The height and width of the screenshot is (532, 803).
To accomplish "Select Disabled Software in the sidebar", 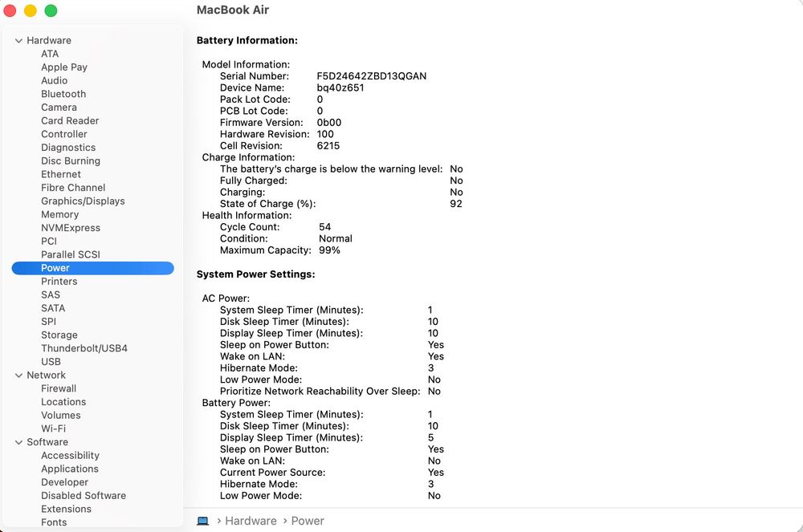I will [x=84, y=496].
